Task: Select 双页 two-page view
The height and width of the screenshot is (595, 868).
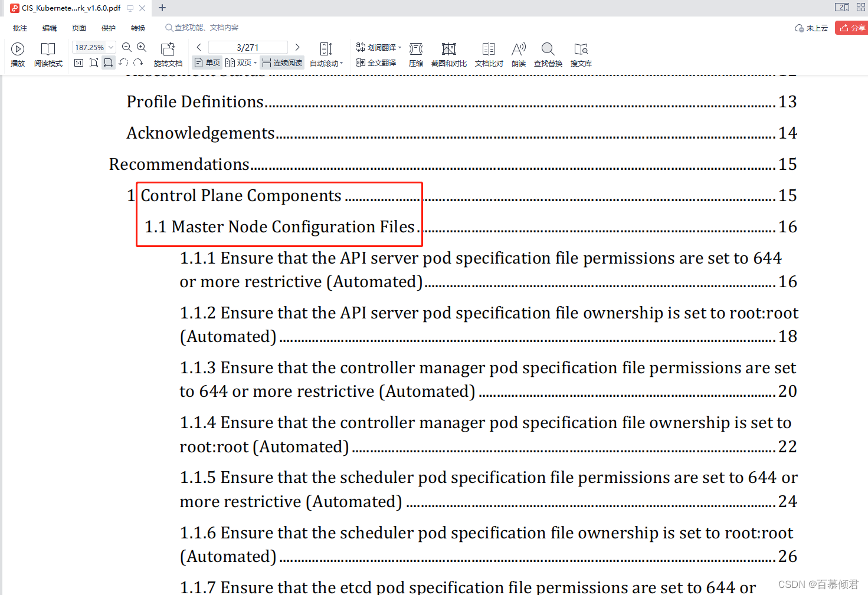Action: click(x=238, y=63)
